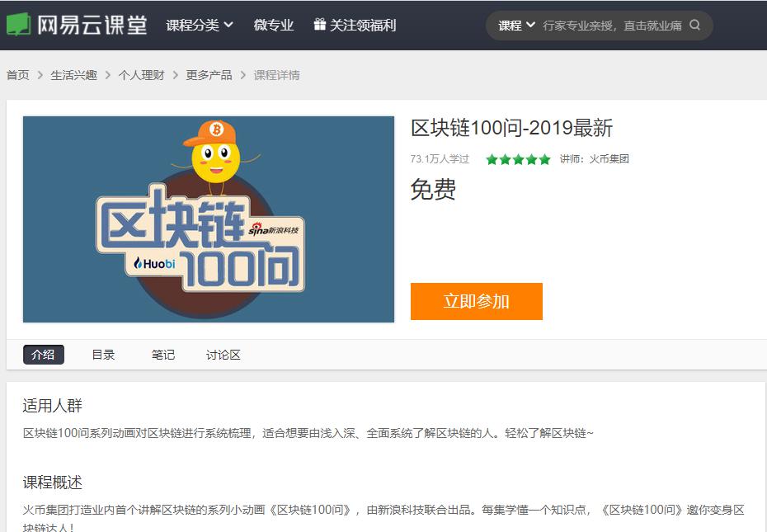Switch to the 讨论区 tab
767x532 pixels.
click(x=223, y=355)
